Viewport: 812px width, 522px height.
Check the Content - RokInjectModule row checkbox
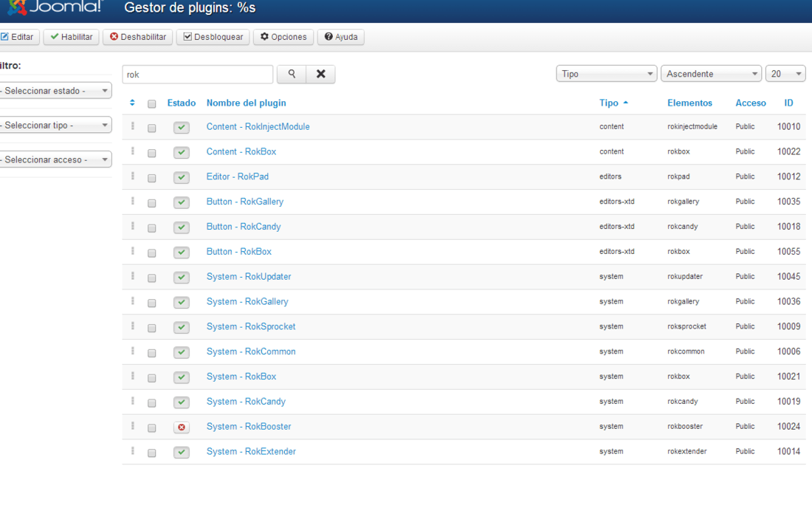tap(152, 128)
